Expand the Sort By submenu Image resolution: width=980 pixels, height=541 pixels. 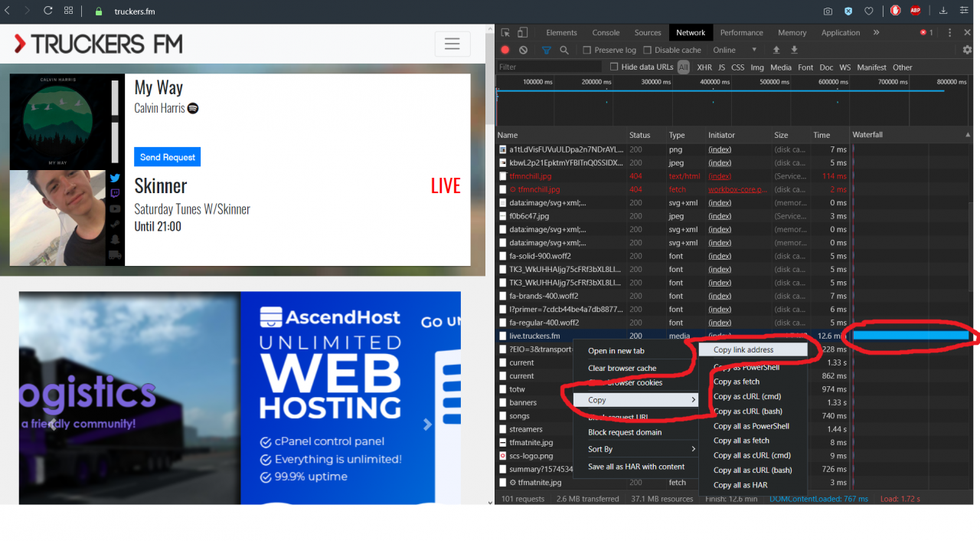pos(642,449)
